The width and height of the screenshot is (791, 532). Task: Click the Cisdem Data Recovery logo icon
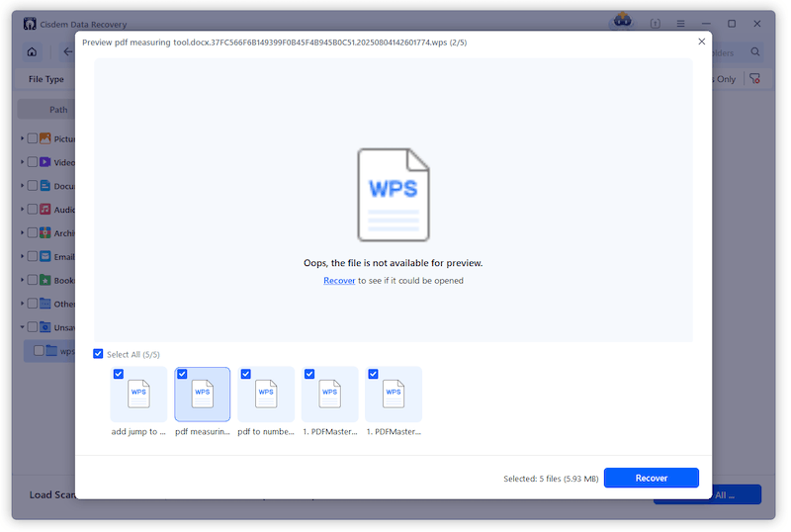pyautogui.click(x=30, y=24)
